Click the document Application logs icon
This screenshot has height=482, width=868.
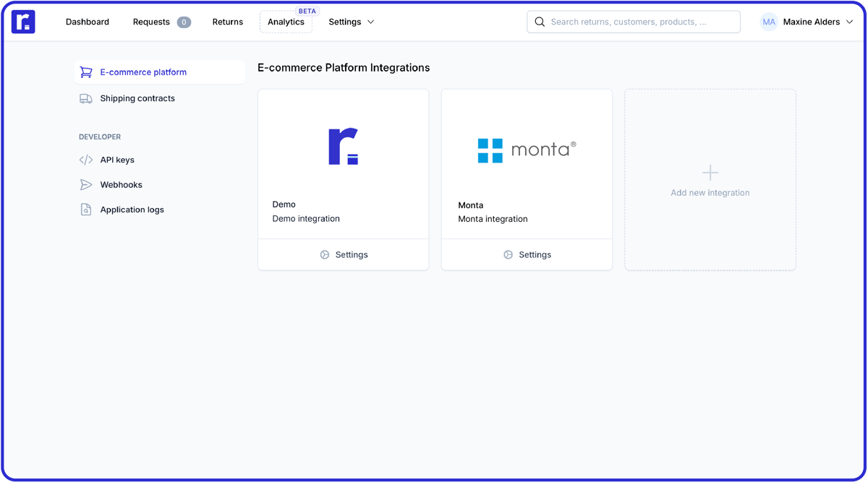coord(86,210)
